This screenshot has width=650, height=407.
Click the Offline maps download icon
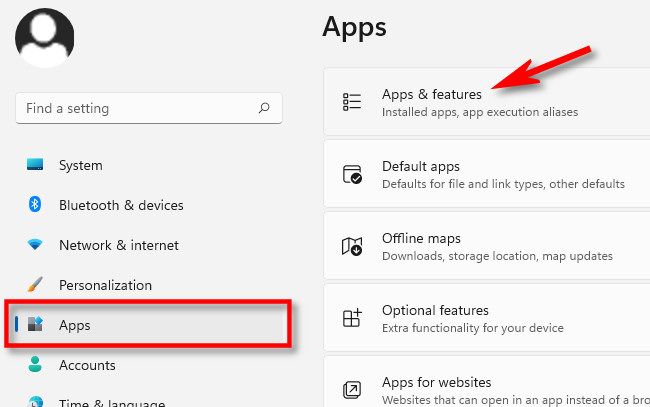[352, 246]
